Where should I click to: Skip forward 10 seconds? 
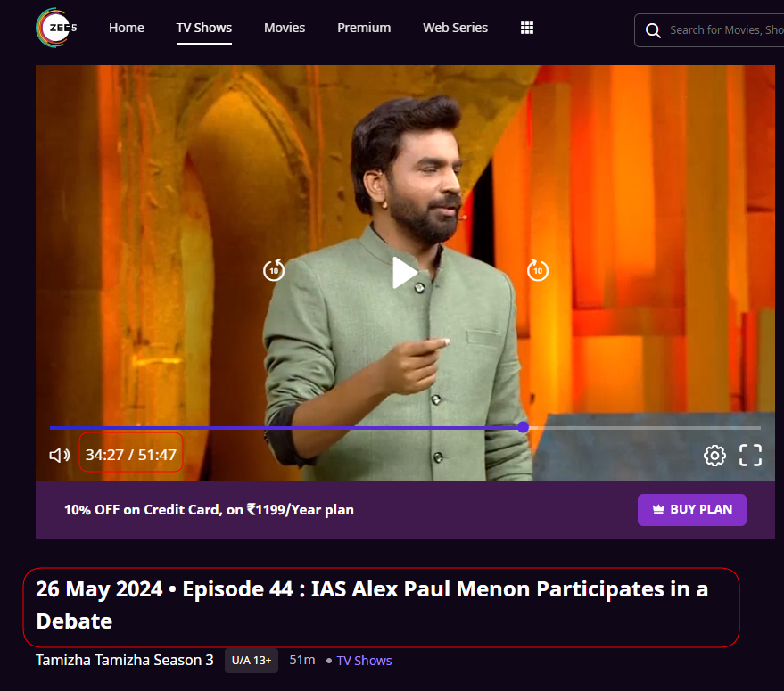(538, 270)
